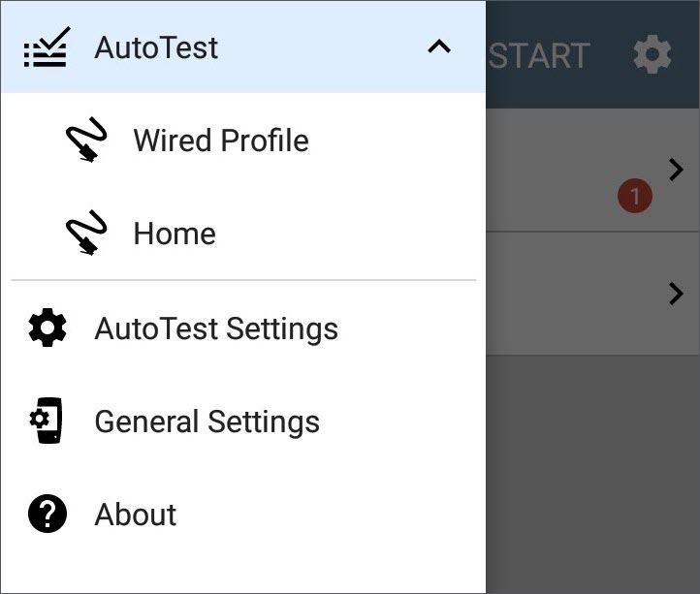Open the About page
700x594 pixels.
[243, 515]
